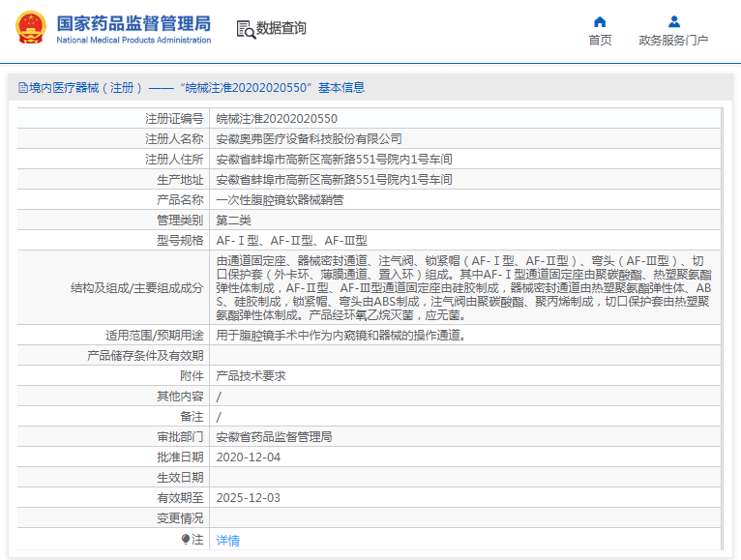Image resolution: width=741 pixels, height=560 pixels.
Task: Click the 生效日期 row label
Action: click(180, 477)
